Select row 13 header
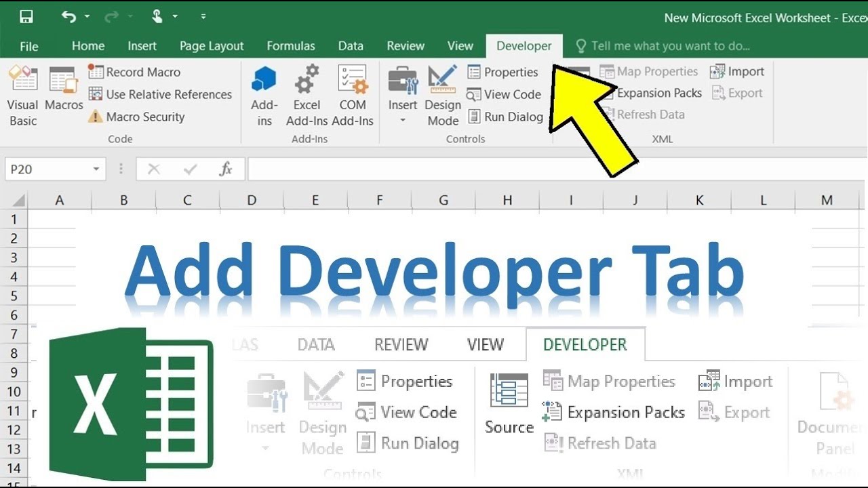 (x=15, y=449)
